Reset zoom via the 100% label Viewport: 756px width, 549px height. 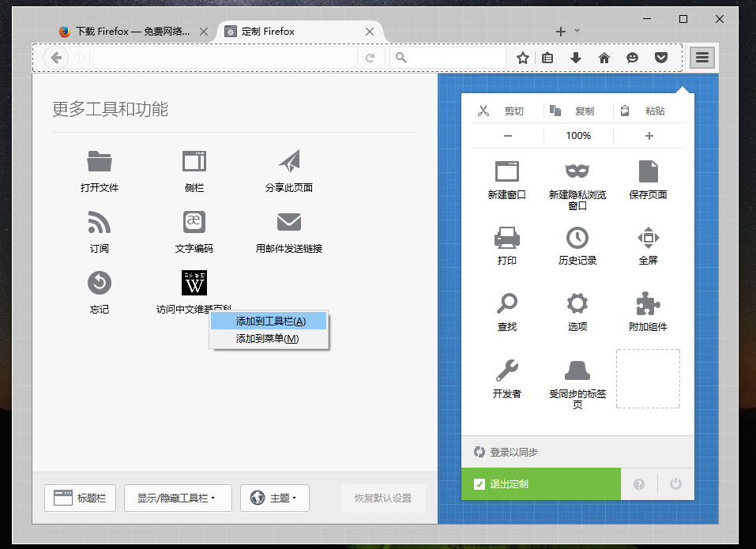(578, 136)
